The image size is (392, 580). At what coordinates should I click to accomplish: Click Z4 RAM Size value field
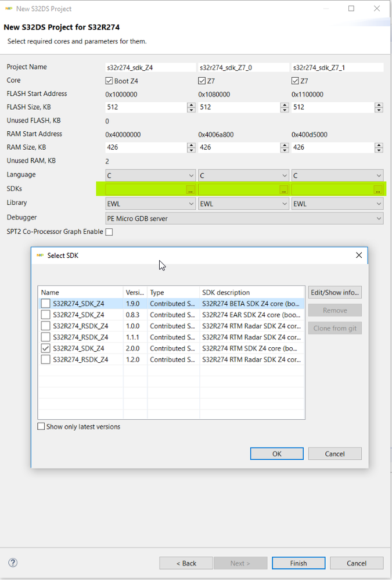146,147
